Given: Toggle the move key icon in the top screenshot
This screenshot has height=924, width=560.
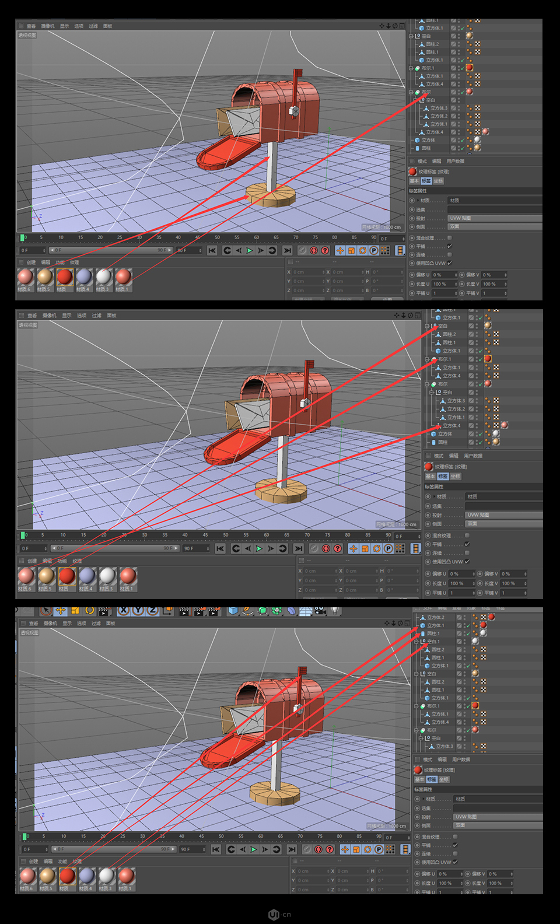Looking at the screenshot, I should pos(340,250).
